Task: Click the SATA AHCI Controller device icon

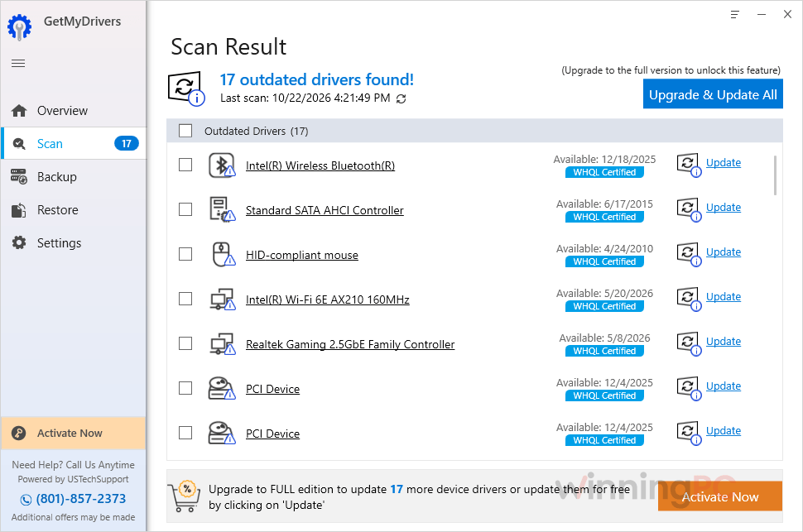Action: [222, 210]
